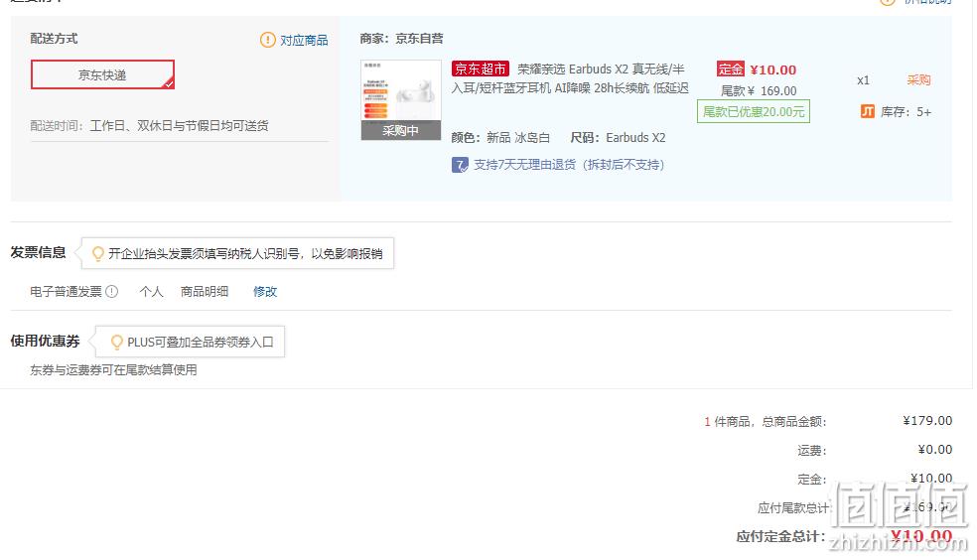This screenshot has width=977, height=560.
Task: Click the orange JD icon beside 库存
Action: (868, 111)
